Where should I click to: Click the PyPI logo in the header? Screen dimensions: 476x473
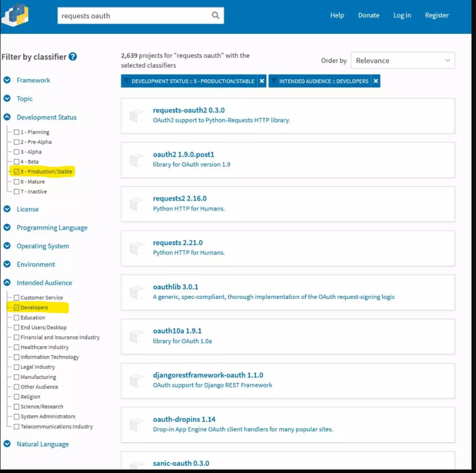[x=15, y=15]
